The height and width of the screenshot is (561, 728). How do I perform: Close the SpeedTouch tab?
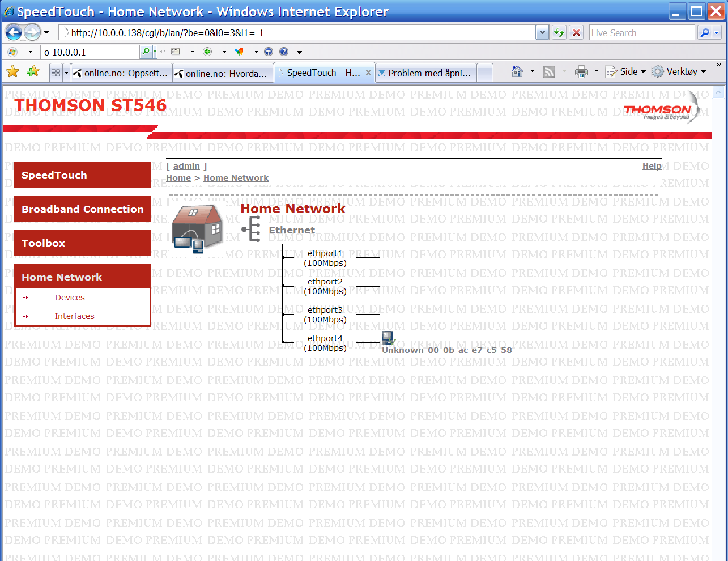368,73
